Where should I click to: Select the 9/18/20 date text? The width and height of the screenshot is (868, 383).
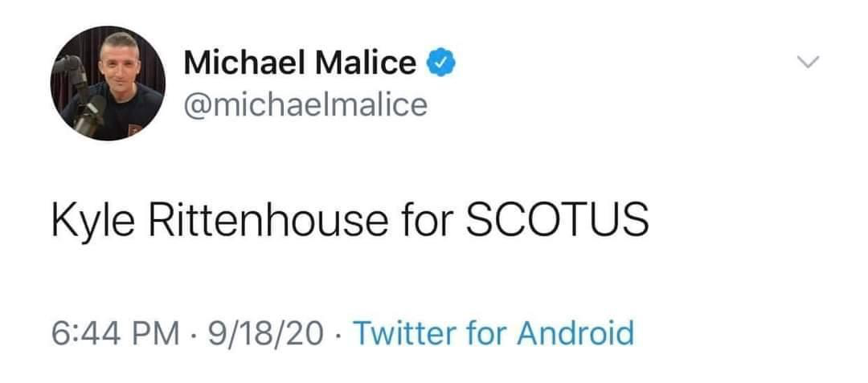(x=266, y=333)
